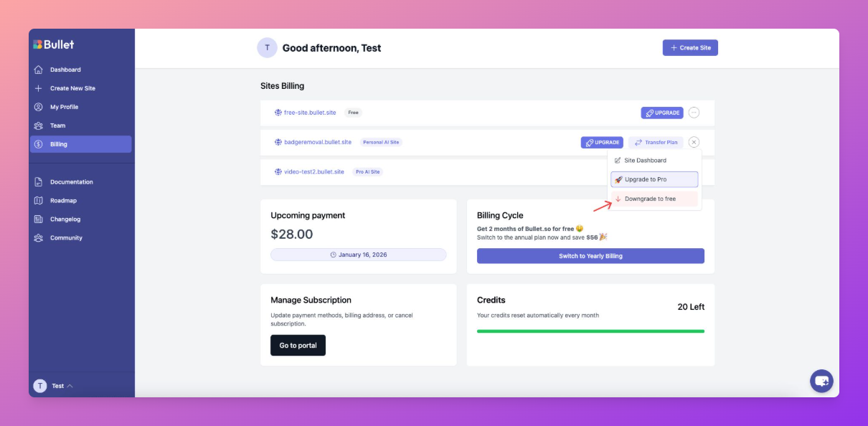Click Go to portal button
Screen dimensions: 868x426
[x=298, y=346]
